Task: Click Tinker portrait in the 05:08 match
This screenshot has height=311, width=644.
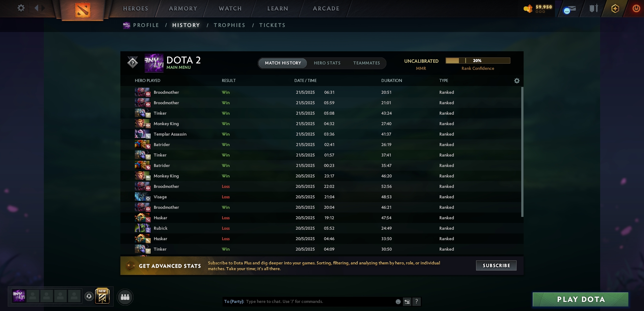Action: [x=142, y=113]
